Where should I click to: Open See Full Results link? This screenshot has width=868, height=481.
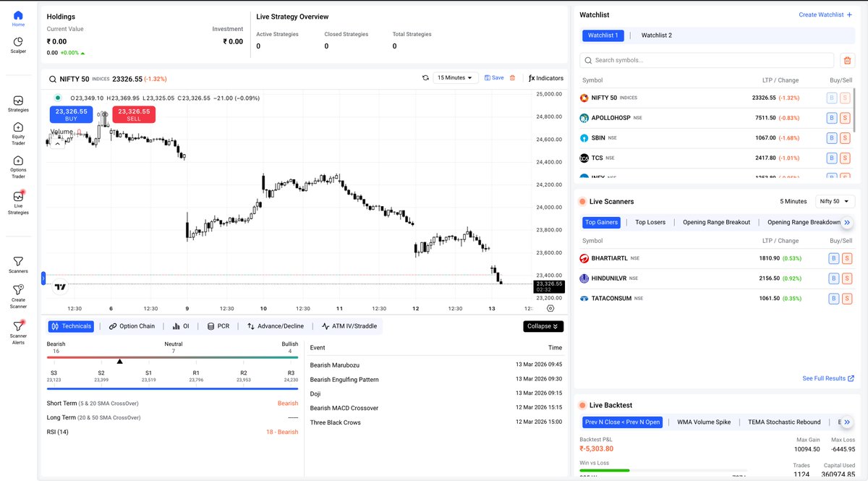828,378
